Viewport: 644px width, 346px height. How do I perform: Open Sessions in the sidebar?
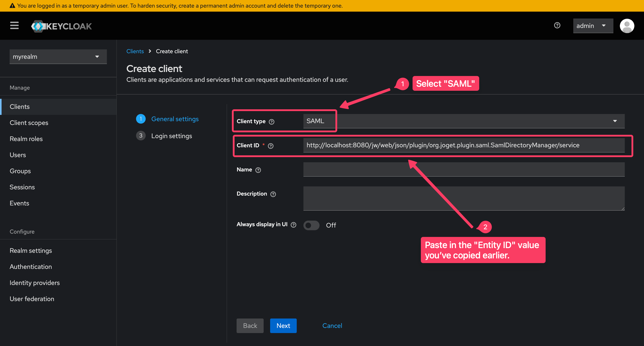click(x=58, y=187)
